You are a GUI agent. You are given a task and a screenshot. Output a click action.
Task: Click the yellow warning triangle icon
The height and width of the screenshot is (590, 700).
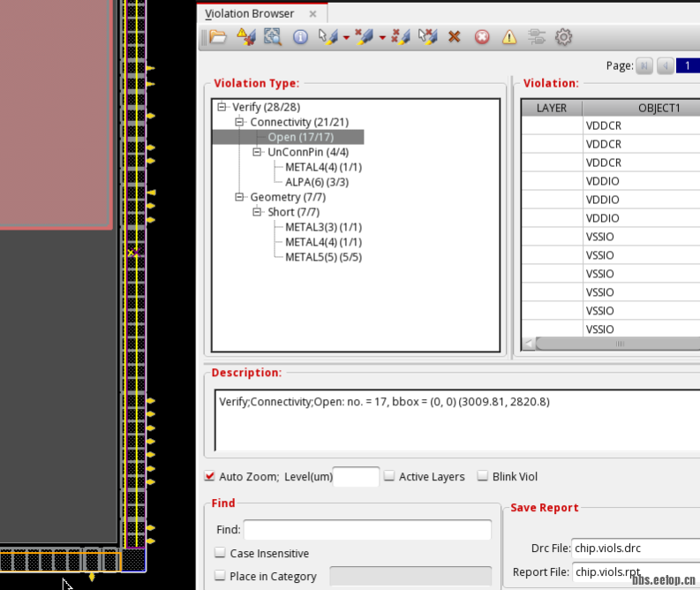pyautogui.click(x=509, y=37)
